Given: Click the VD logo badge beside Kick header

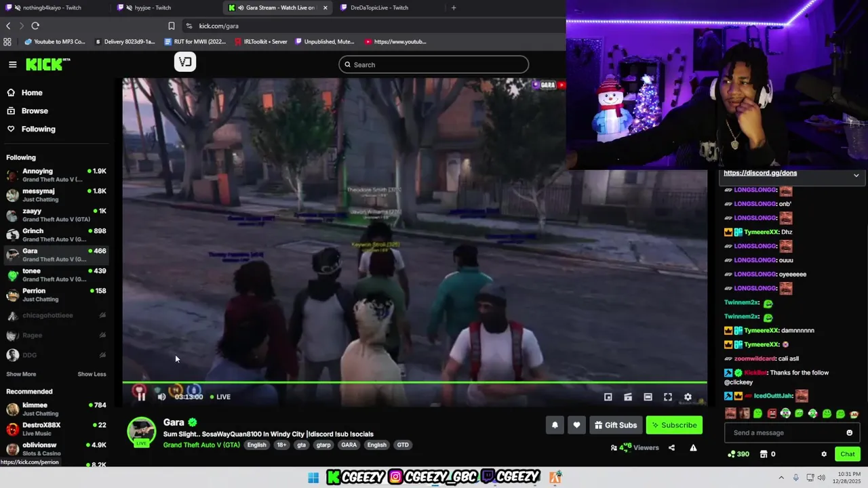Looking at the screenshot, I should (185, 62).
